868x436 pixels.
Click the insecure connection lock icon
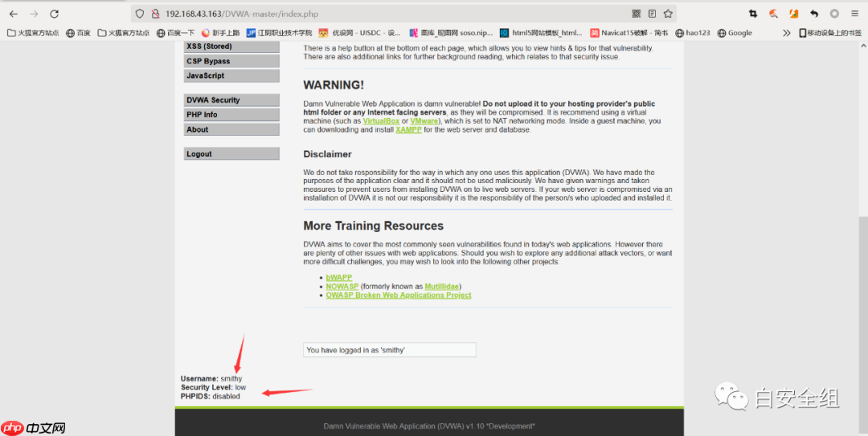(x=155, y=14)
